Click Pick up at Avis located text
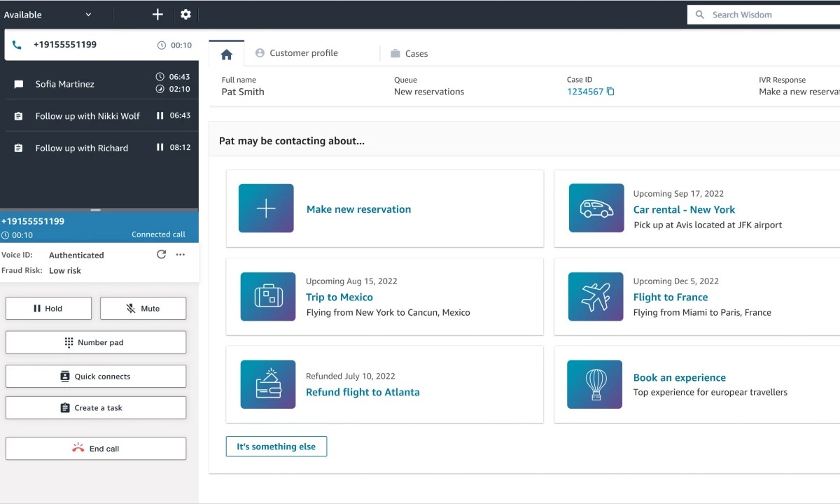The width and height of the screenshot is (840, 504). coord(708,225)
